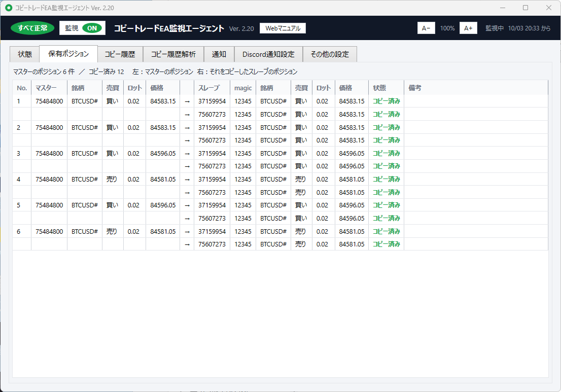Click the application icon in title bar
The image size is (561, 392).
[x=9, y=8]
